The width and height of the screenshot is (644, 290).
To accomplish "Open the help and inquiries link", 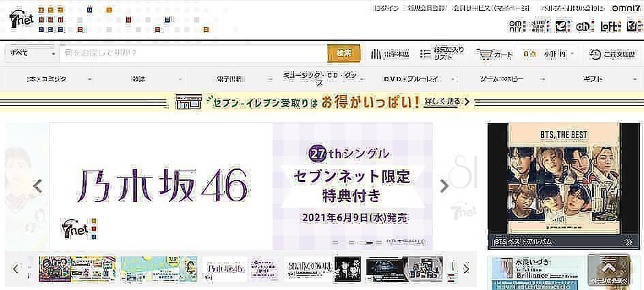I will click(572, 8).
